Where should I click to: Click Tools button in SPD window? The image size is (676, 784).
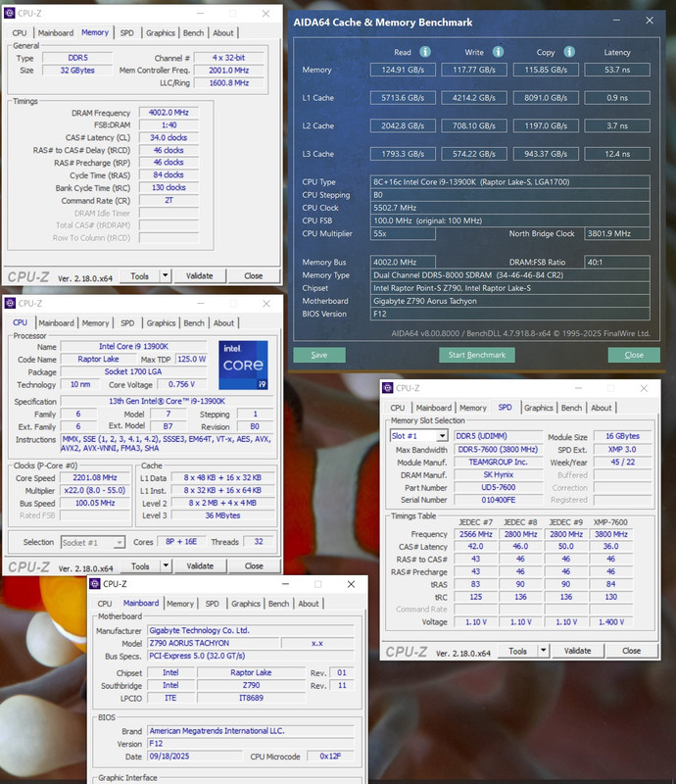(518, 651)
